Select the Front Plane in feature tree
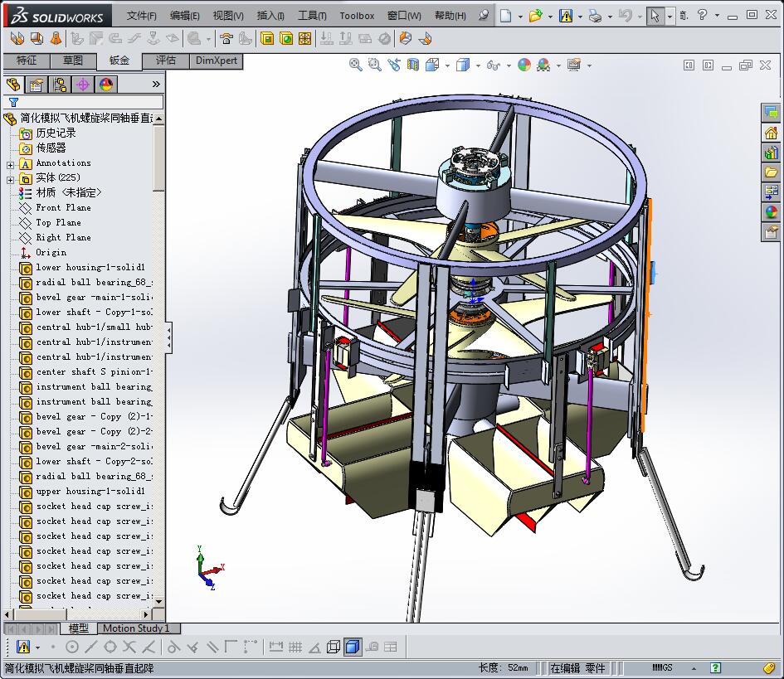 pyautogui.click(x=63, y=208)
